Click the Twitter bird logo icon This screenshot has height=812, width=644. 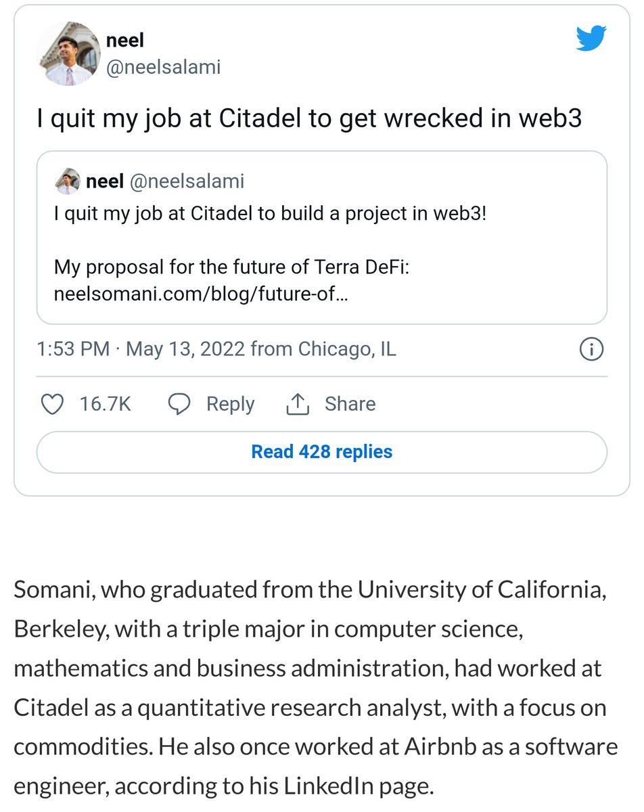point(593,39)
